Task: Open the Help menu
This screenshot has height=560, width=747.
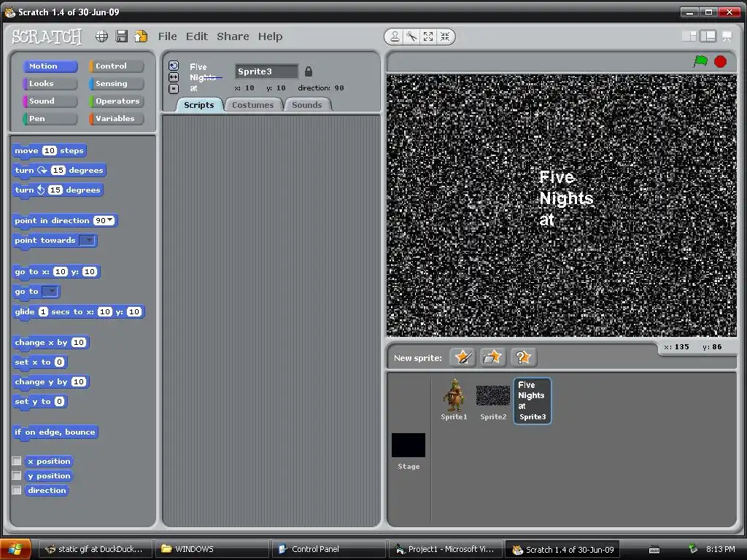Action: tap(270, 36)
